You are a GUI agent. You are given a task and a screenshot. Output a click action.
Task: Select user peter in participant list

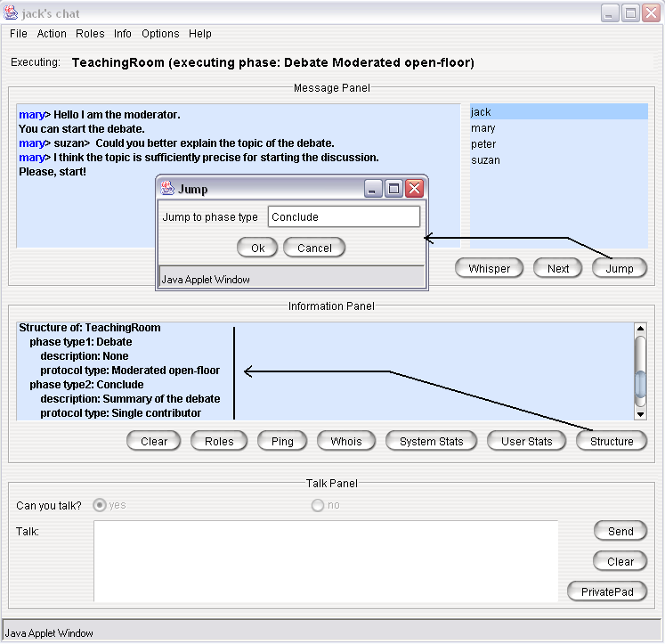click(x=483, y=144)
